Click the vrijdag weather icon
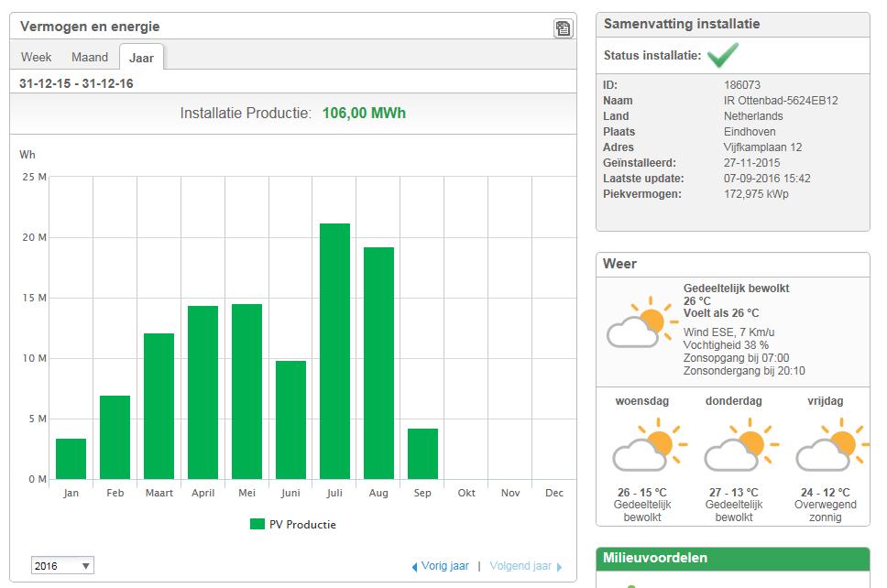Screen dimensions: 887x588 coord(832,444)
